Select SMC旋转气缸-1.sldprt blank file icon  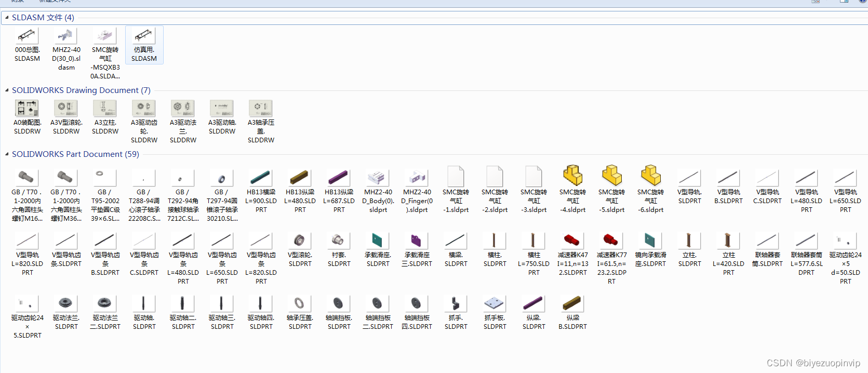pos(456,177)
